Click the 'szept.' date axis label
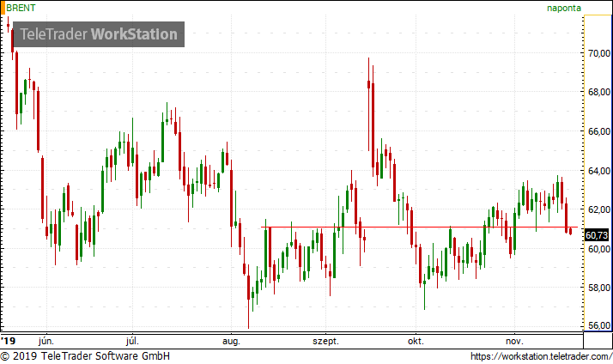The image size is (613, 364). coord(325,342)
